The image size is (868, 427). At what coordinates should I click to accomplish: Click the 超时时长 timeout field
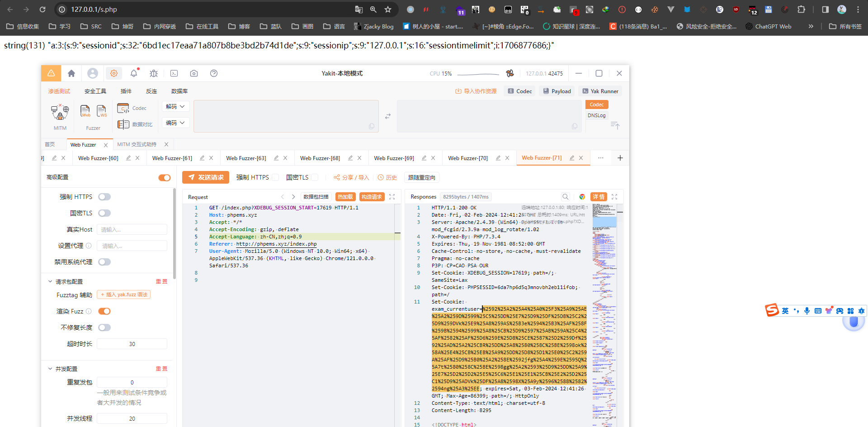click(132, 344)
